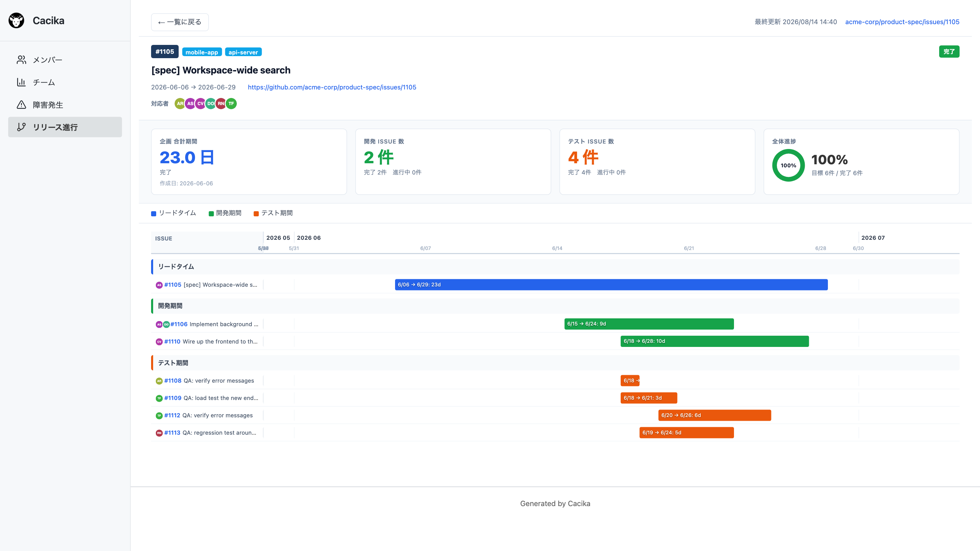The height and width of the screenshot is (551, 980).
Task: Open issue #1105 in the Gantt list
Action: click(173, 285)
